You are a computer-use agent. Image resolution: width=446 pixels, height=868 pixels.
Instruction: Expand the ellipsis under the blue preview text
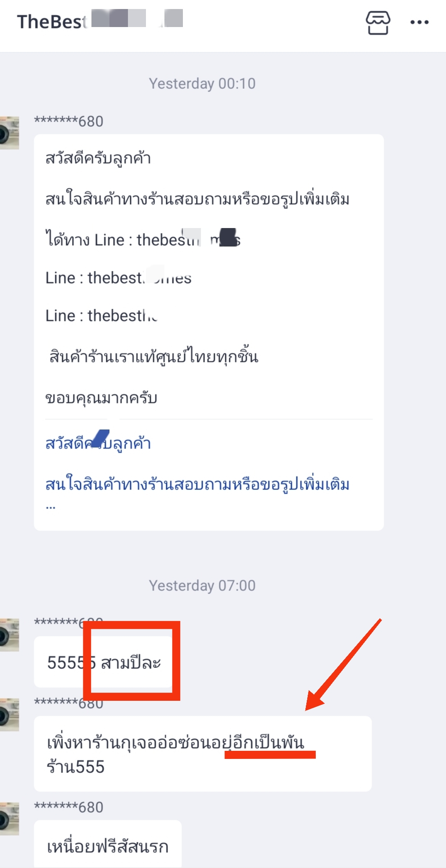click(x=50, y=507)
